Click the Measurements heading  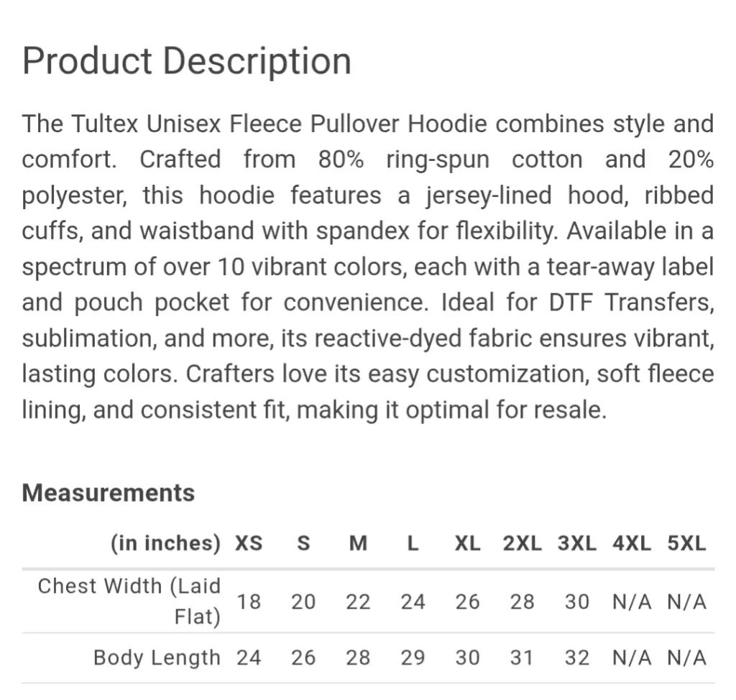pos(109,493)
